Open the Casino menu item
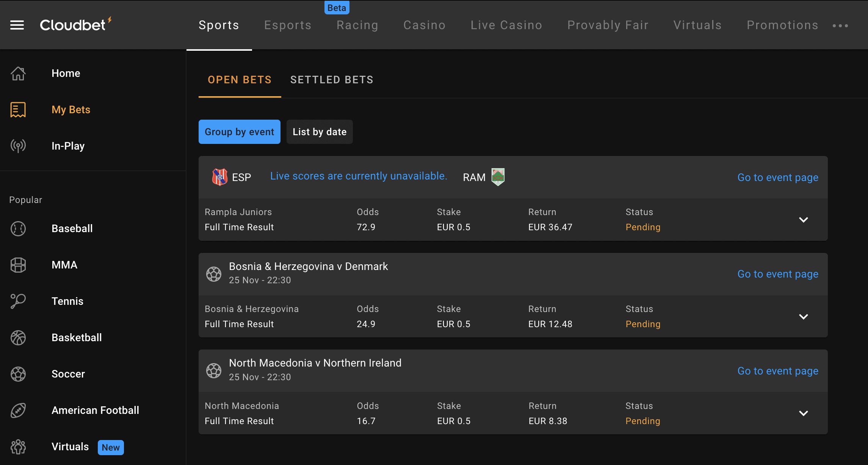This screenshot has height=465, width=868. pyautogui.click(x=424, y=25)
